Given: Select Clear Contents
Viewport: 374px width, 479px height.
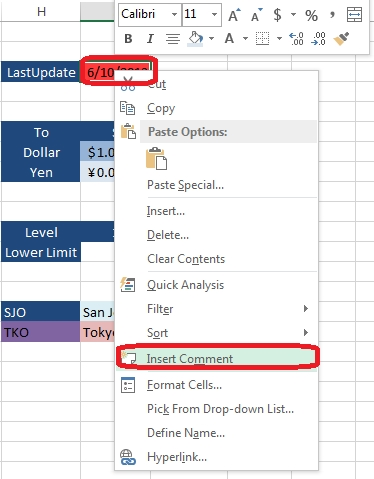Looking at the screenshot, I should [216, 259].
